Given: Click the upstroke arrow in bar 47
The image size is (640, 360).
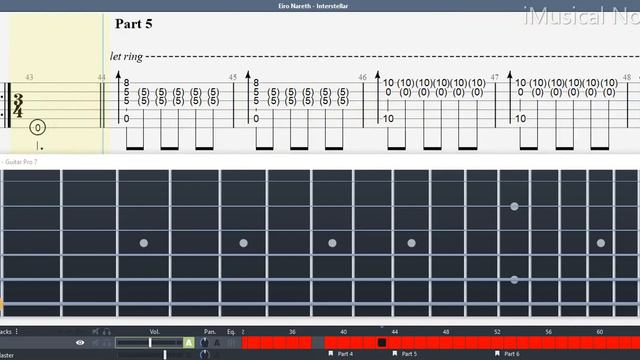Looking at the screenshot, I should click(510, 97).
